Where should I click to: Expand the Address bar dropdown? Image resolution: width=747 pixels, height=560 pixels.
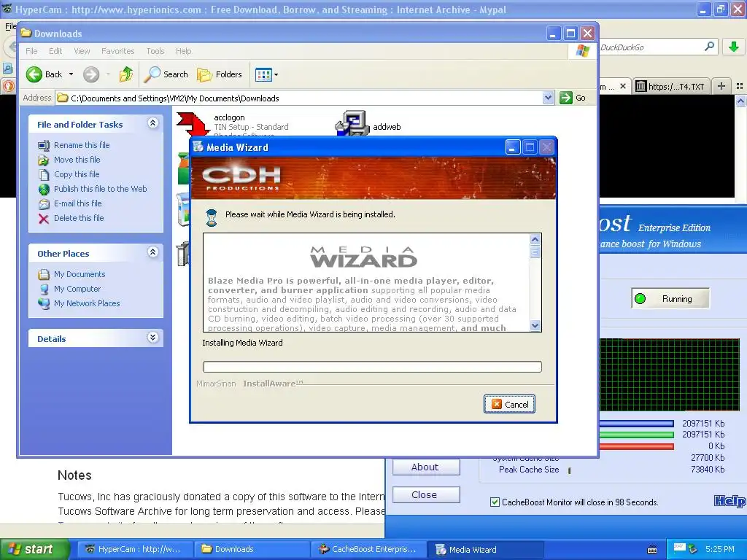coord(548,98)
